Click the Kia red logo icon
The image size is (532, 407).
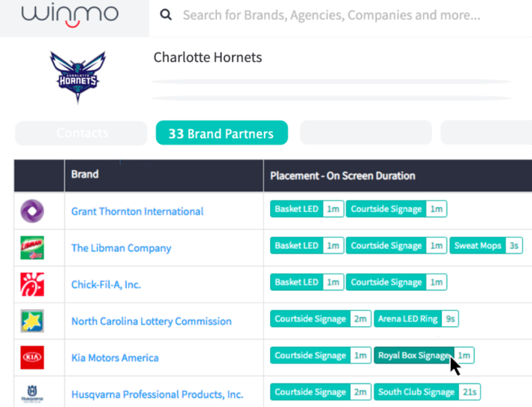[x=32, y=358]
